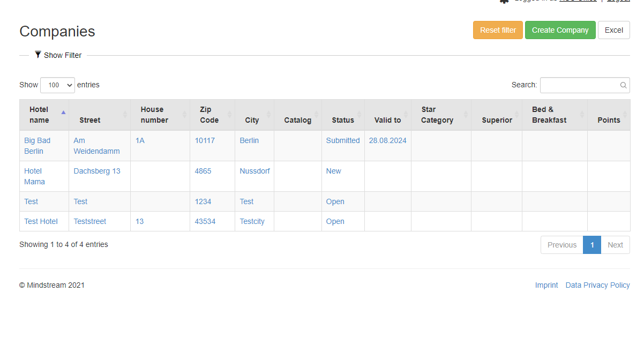Click the sort arrows on Street column

click(x=125, y=115)
